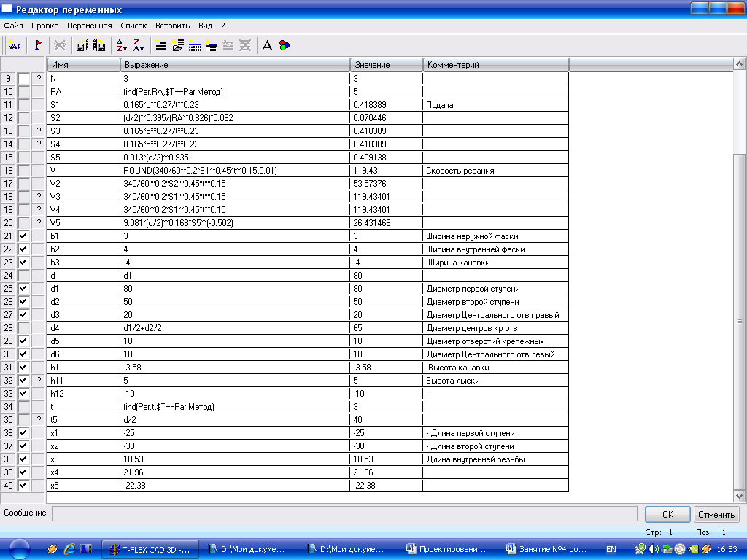
Task: Click the S2 expression cell
Action: point(235,118)
